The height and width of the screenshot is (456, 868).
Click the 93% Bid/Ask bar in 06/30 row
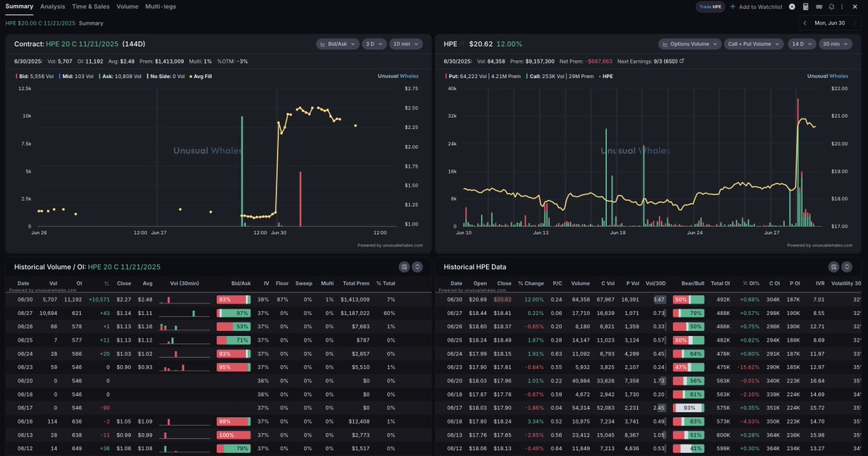pyautogui.click(x=234, y=299)
